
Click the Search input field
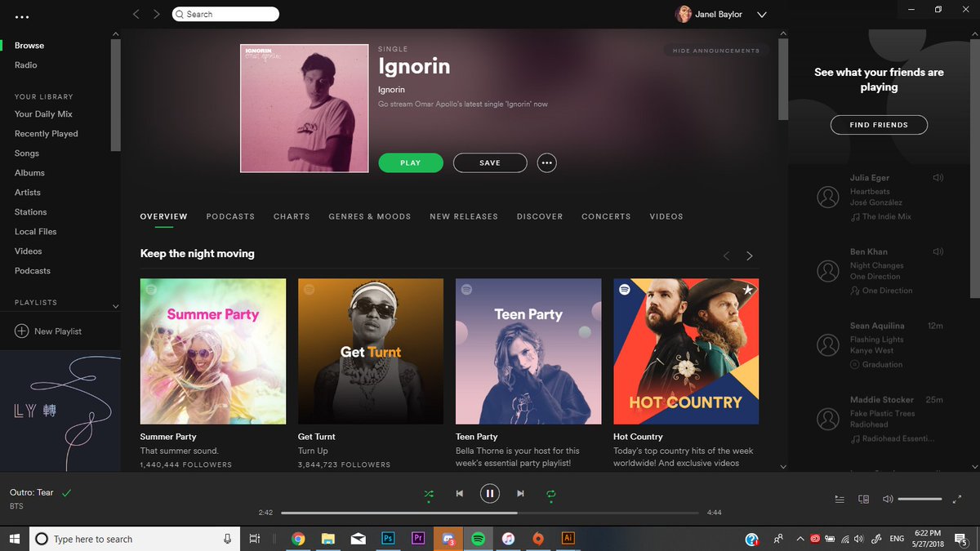pyautogui.click(x=225, y=14)
